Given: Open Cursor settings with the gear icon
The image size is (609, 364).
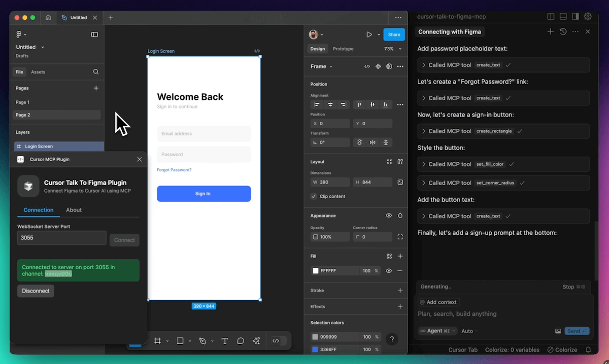Looking at the screenshot, I should (588, 16).
